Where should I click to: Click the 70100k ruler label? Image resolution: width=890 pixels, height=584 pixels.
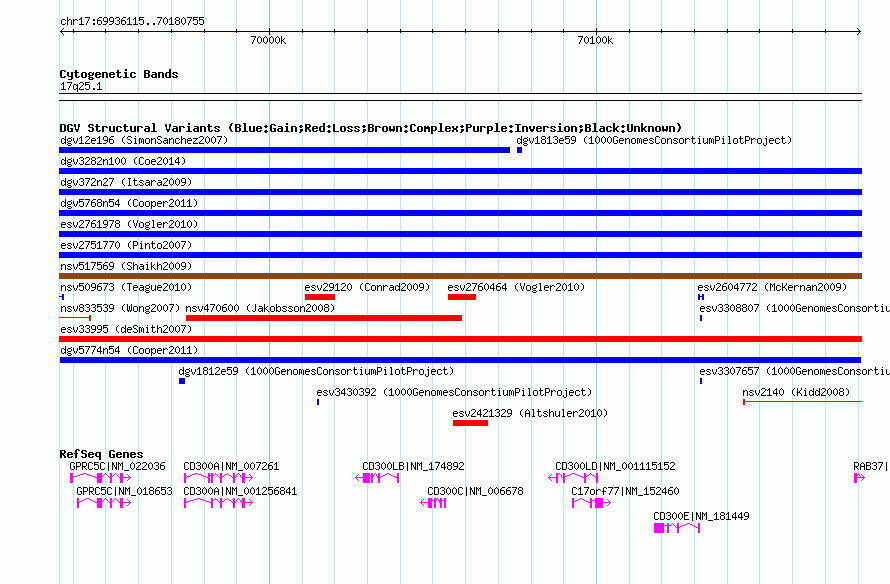tap(595, 40)
